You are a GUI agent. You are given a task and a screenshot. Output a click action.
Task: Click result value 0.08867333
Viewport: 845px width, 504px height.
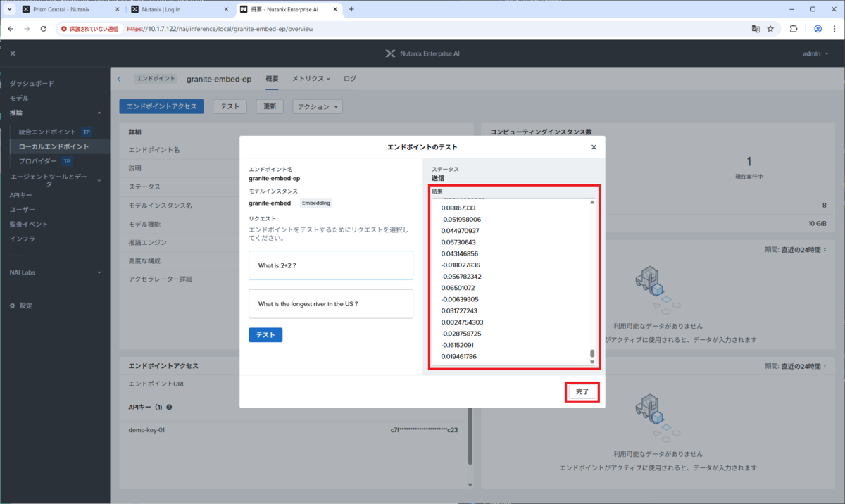coord(458,208)
